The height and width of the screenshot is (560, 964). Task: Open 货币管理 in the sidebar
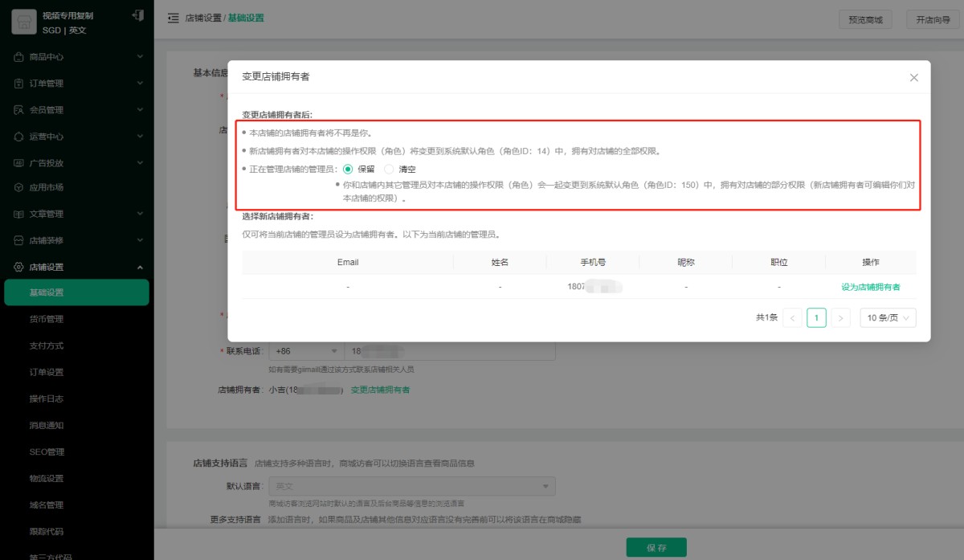47,319
